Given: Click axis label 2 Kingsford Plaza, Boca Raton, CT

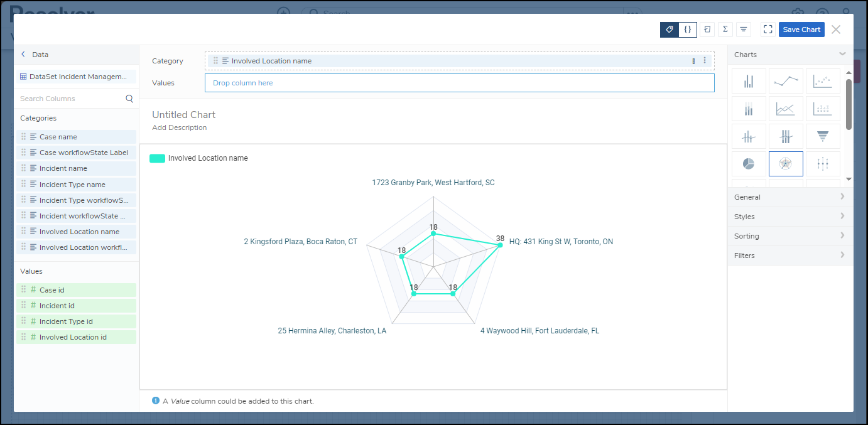Looking at the screenshot, I should click(300, 242).
